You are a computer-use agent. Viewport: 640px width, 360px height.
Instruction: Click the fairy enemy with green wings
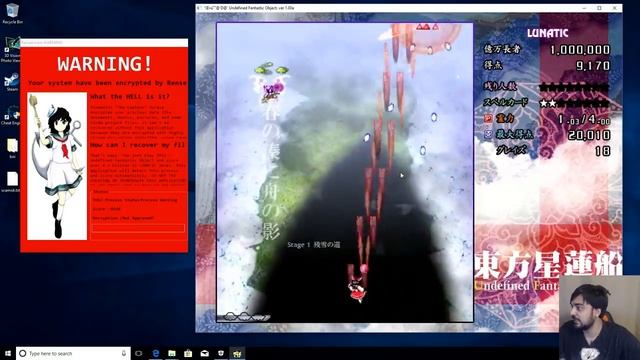tap(271, 82)
